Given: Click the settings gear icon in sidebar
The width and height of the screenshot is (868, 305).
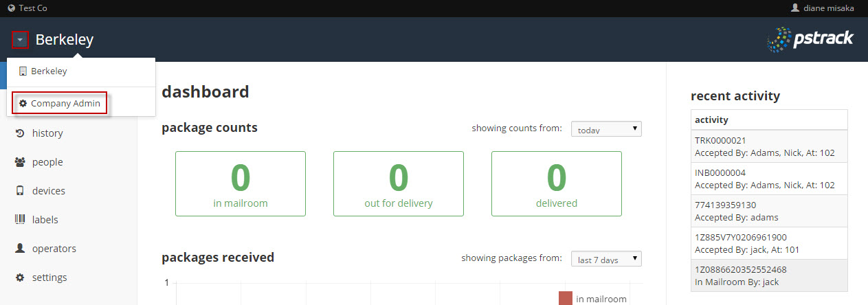Looking at the screenshot, I should [x=20, y=278].
